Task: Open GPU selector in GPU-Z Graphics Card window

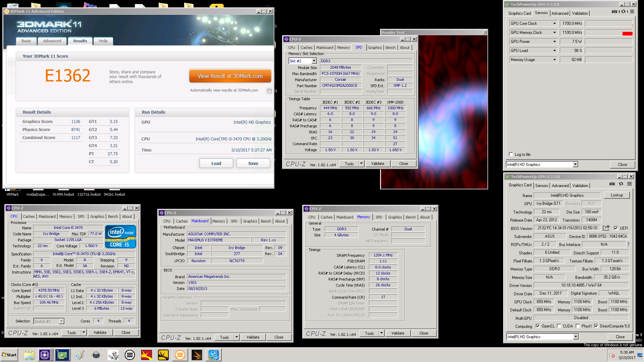Action: 576,337
